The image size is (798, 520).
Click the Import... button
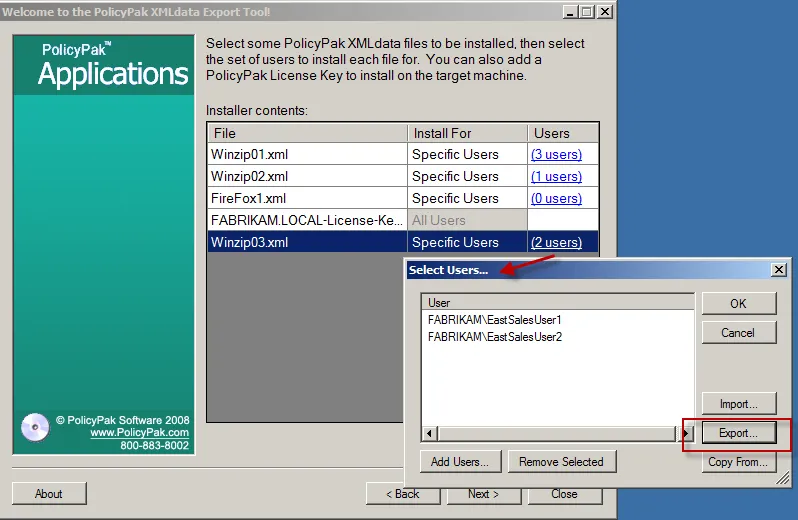coord(738,404)
